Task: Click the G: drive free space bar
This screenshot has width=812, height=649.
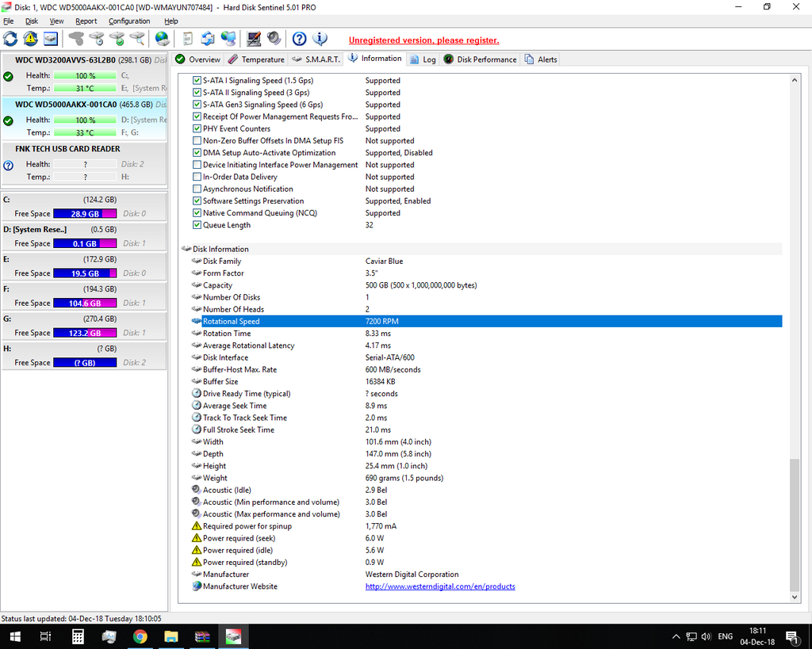Action: (84, 333)
